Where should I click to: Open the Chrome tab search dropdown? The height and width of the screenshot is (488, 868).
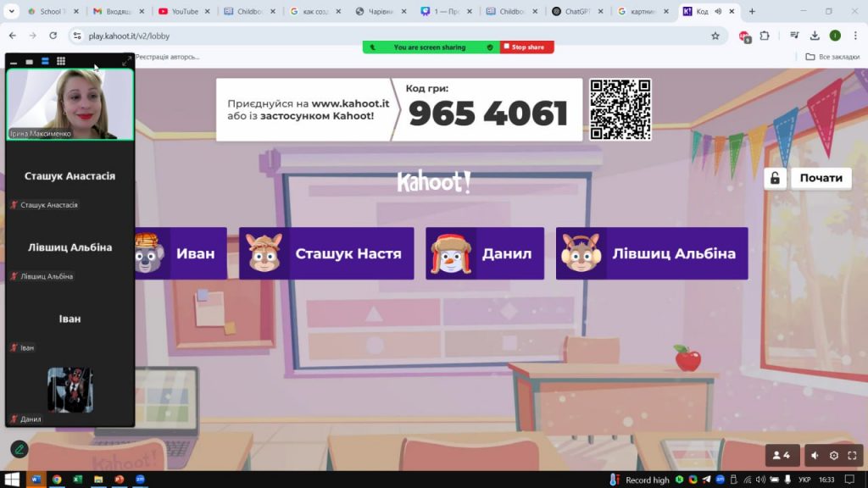tap(12, 12)
